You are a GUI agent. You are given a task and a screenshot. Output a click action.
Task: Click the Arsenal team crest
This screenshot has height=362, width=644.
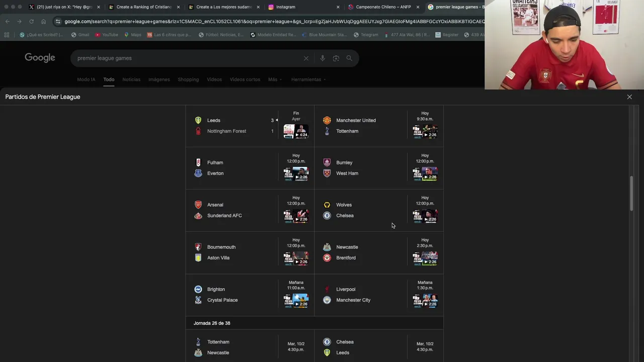tap(198, 205)
